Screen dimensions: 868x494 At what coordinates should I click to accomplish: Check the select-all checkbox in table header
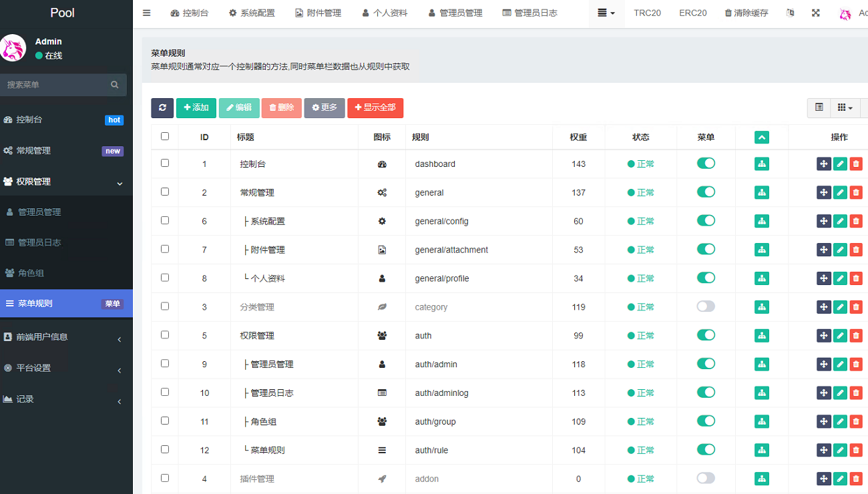(x=165, y=136)
